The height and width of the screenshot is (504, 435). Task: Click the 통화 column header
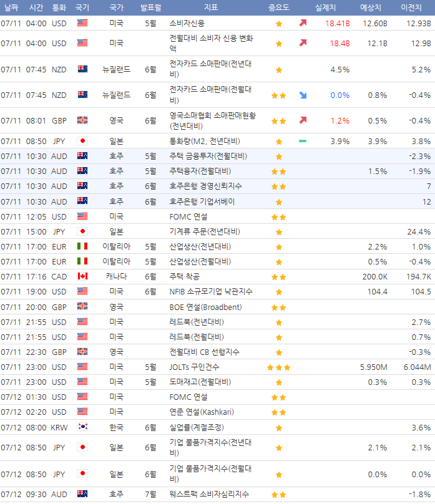coord(59,7)
